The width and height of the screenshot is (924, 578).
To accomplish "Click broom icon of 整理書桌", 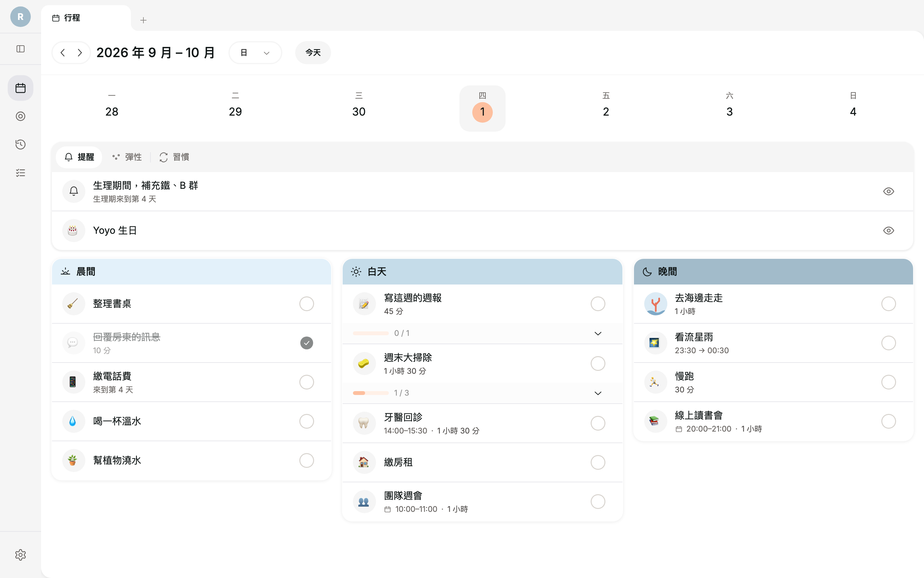I will pyautogui.click(x=74, y=304).
